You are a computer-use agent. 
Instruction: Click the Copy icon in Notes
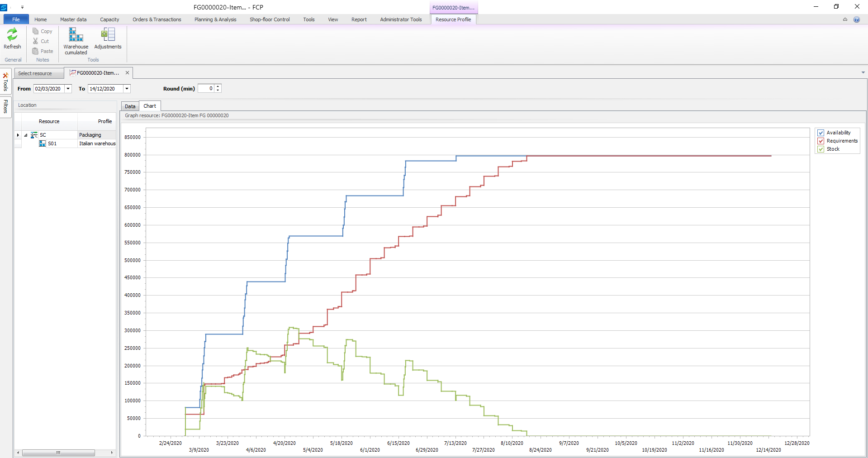coord(35,31)
